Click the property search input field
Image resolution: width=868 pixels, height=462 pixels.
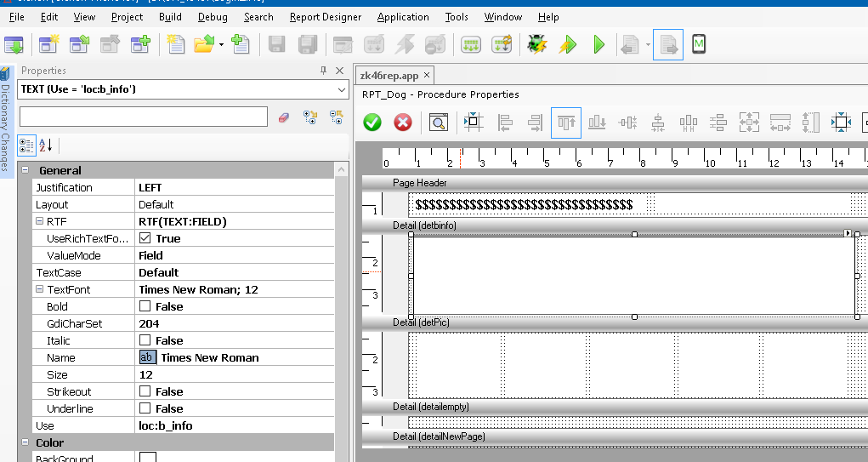[143, 117]
